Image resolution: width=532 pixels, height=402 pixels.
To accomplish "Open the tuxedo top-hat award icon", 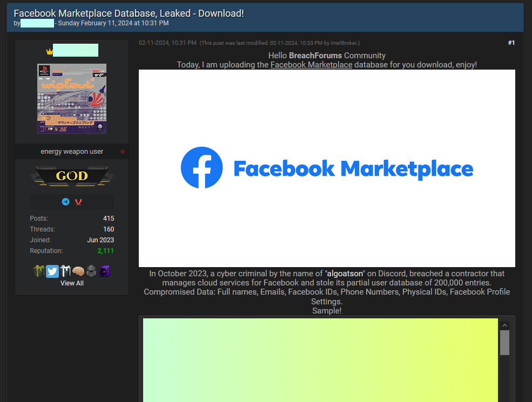I will 91,271.
